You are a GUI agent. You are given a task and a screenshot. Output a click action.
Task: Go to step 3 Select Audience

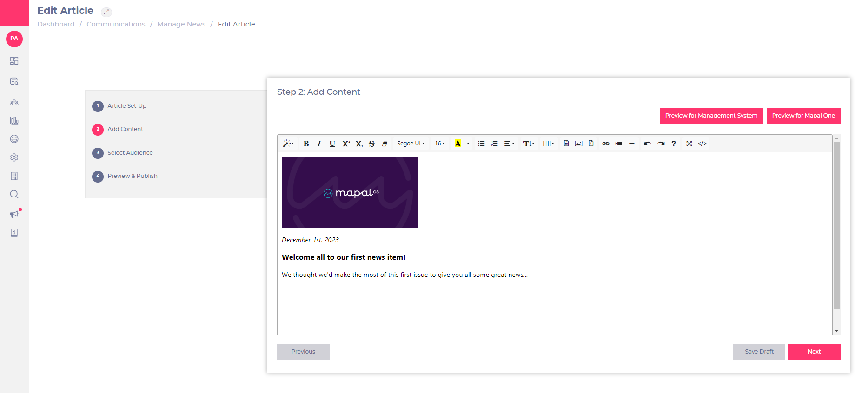point(122,153)
